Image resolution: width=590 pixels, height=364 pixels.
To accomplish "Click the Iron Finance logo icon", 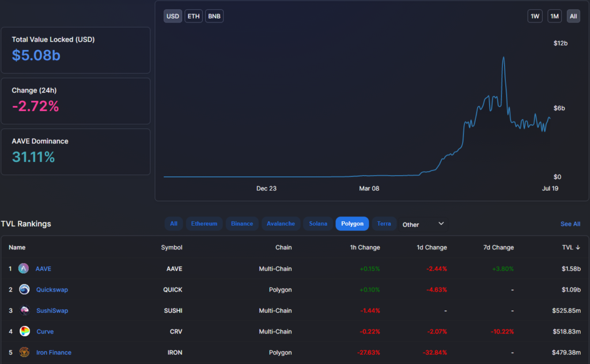I will [x=24, y=352].
